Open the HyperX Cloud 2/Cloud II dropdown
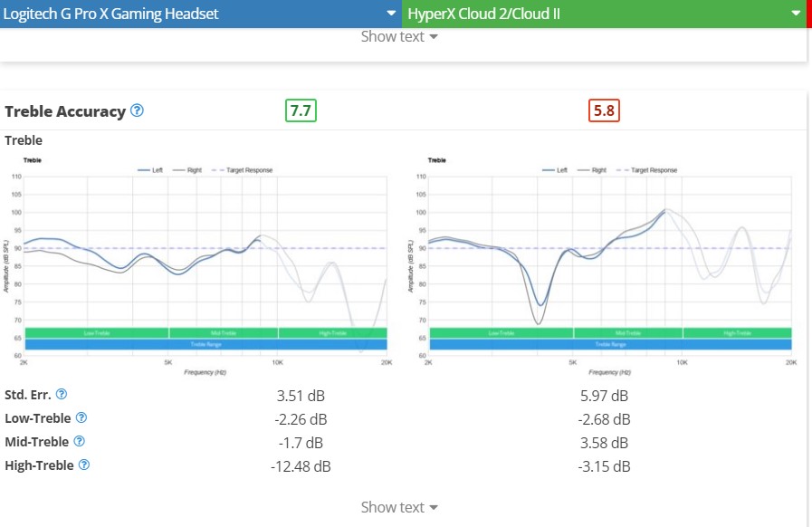Image resolution: width=812 pixels, height=527 pixels. click(605, 14)
